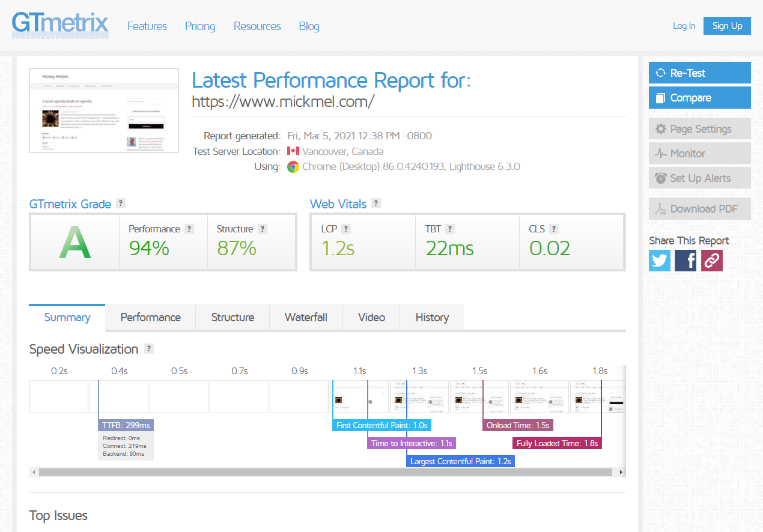
Task: Click the GTmetrix logo
Action: (x=60, y=25)
